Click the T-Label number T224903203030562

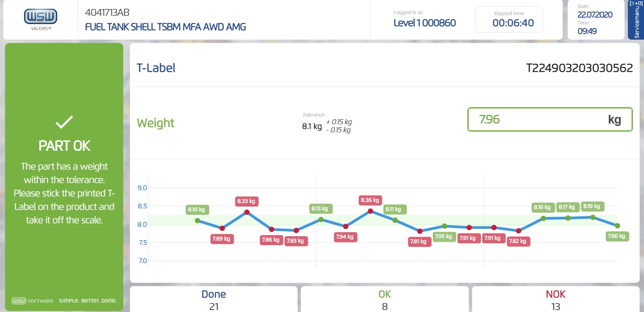tap(579, 68)
